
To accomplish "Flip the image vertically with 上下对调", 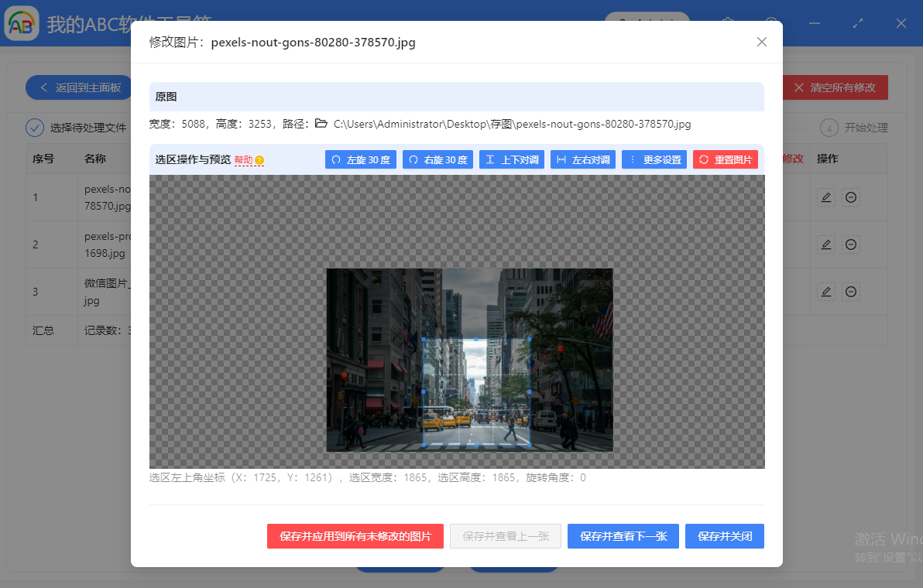I will (x=511, y=159).
